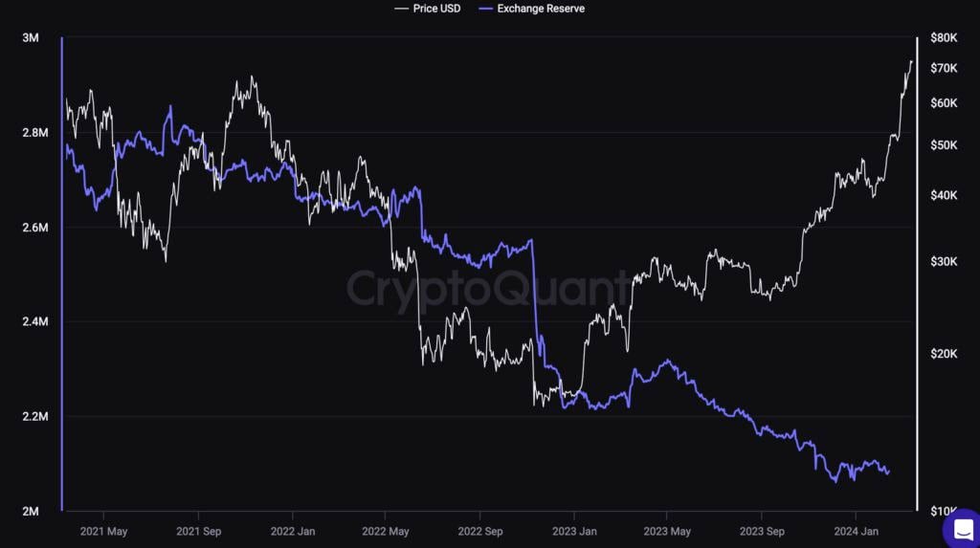Click the 2024 Jan date label

click(x=857, y=531)
